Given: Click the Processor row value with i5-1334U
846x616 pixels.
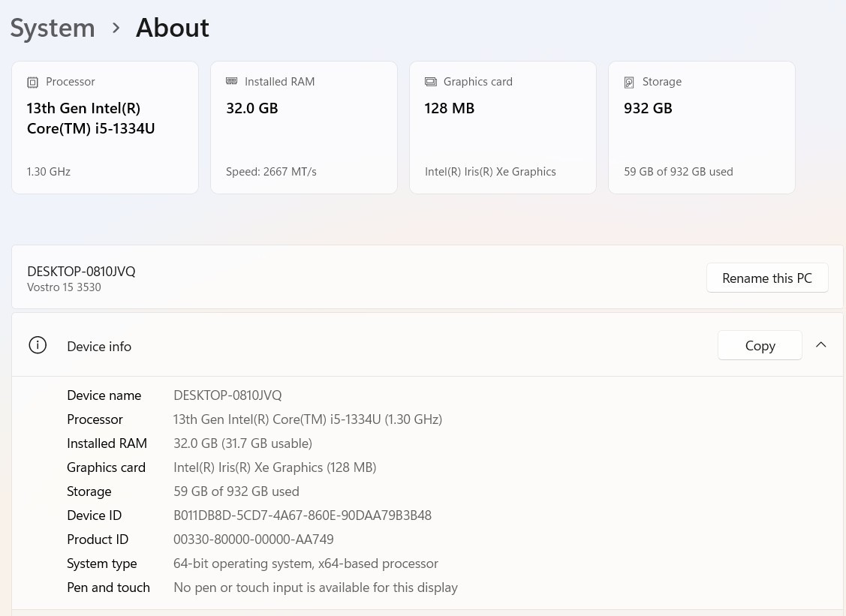Looking at the screenshot, I should coord(308,419).
